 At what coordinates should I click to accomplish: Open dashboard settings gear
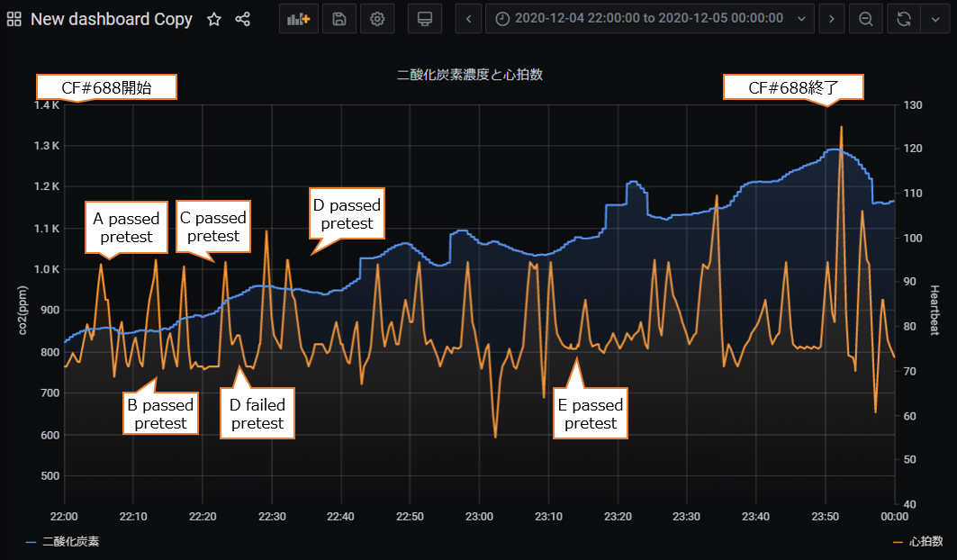377,19
